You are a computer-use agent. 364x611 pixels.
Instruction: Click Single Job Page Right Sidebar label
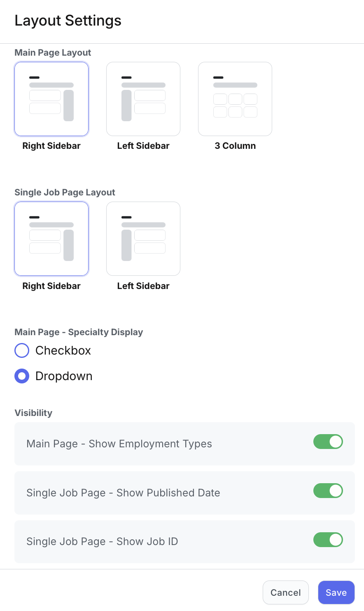tap(51, 286)
